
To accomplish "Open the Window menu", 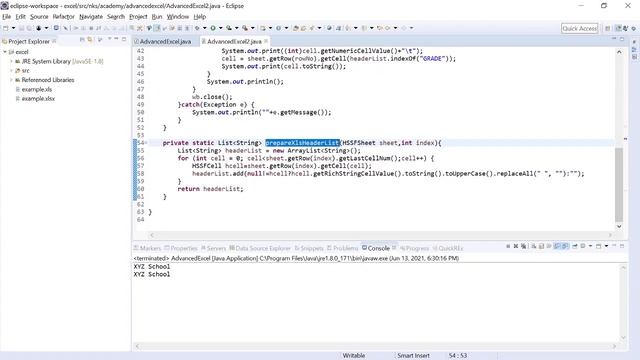I will (178, 17).
